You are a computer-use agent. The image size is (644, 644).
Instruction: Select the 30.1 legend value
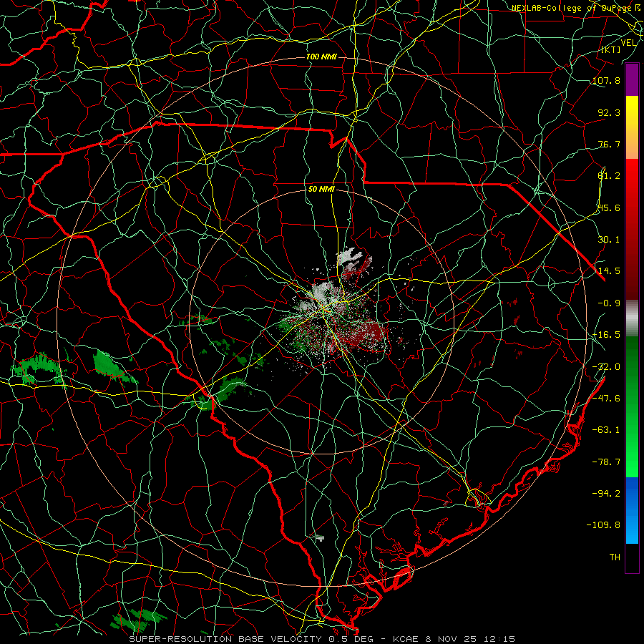click(x=609, y=240)
